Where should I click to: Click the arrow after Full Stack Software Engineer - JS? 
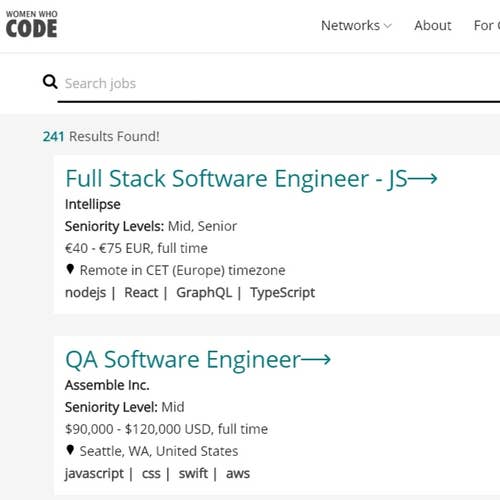pos(423,179)
